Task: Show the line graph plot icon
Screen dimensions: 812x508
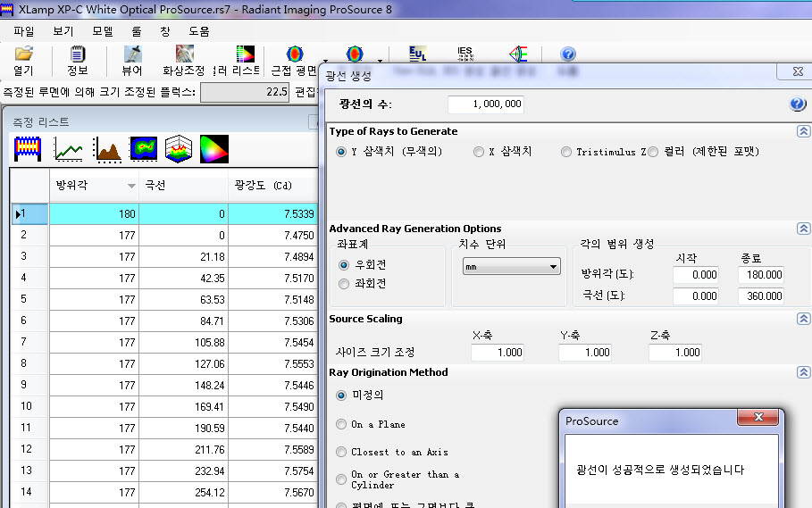Action: pyautogui.click(x=69, y=149)
